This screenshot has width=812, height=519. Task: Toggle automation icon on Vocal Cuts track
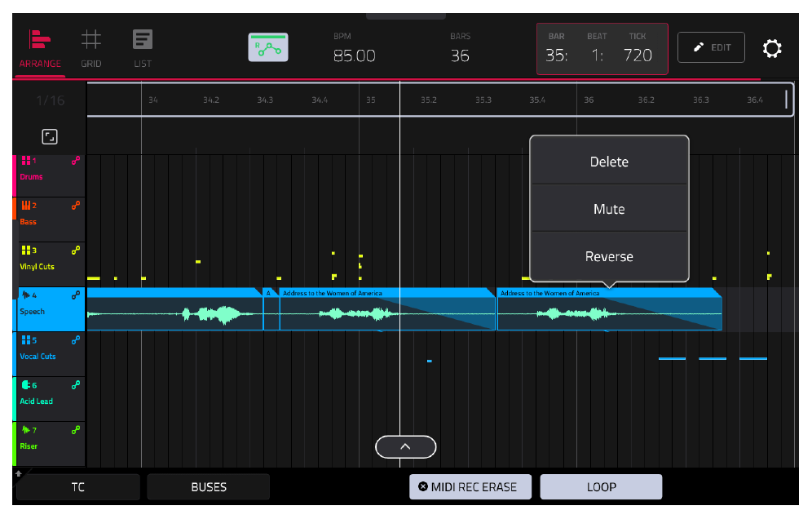[x=76, y=340]
